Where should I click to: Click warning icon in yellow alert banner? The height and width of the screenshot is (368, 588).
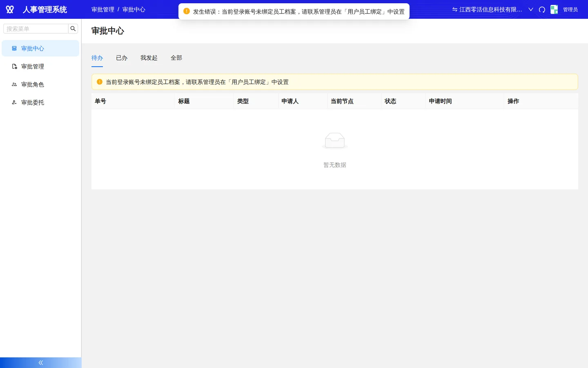[100, 82]
